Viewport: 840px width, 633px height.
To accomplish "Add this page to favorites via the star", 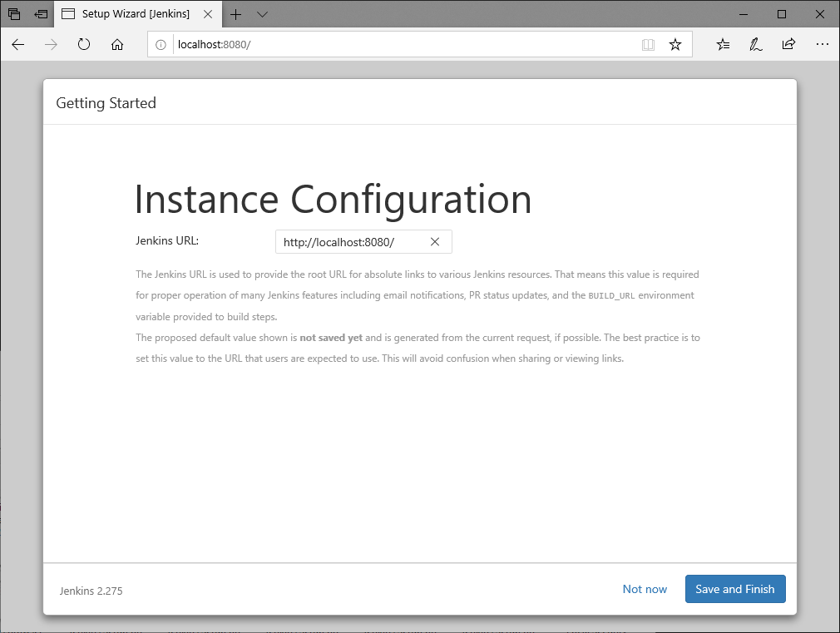I will (x=675, y=44).
